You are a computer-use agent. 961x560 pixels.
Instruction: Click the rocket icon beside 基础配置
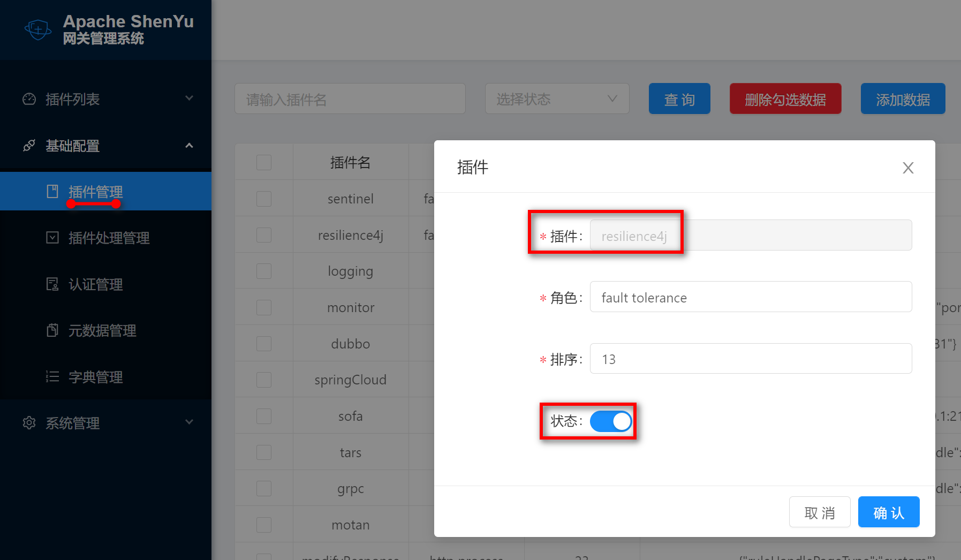pyautogui.click(x=29, y=146)
